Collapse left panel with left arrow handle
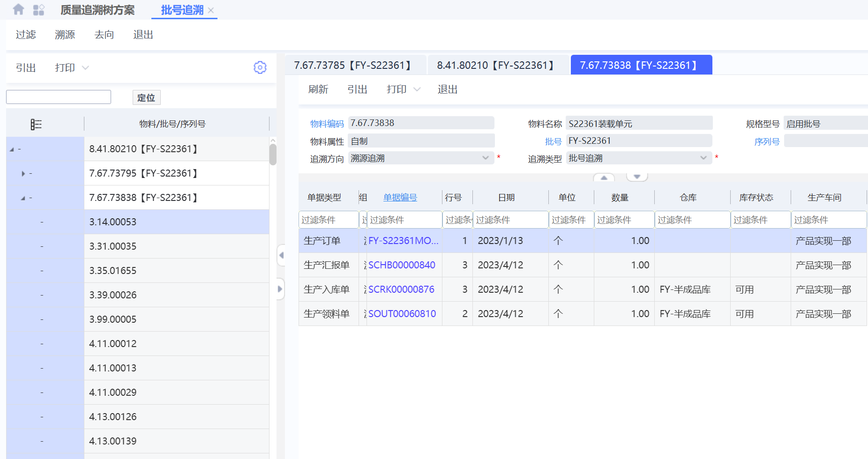 [x=281, y=255]
